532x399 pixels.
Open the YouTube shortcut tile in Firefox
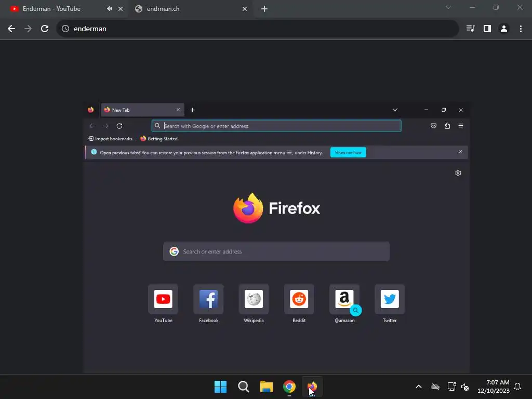point(163,299)
